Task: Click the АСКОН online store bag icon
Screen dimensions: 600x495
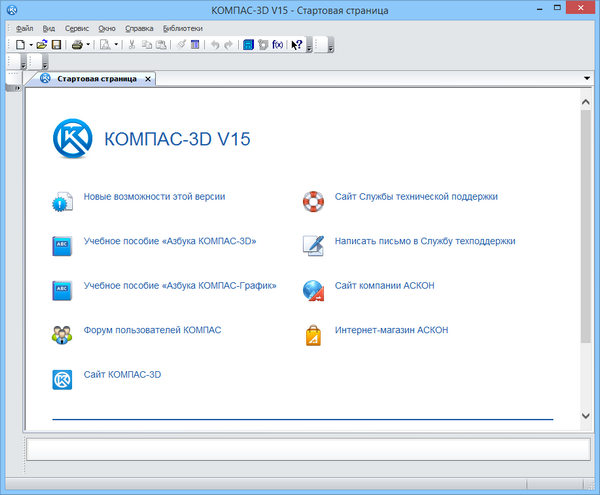Action: [313, 334]
